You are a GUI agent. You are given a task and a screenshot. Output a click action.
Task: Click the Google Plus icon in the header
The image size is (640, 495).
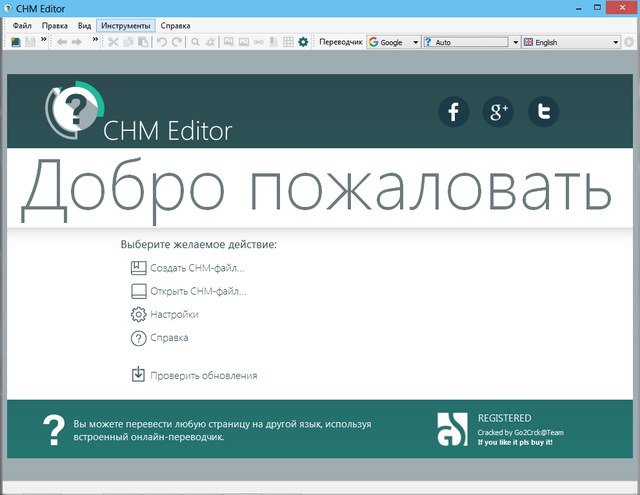pos(497,112)
